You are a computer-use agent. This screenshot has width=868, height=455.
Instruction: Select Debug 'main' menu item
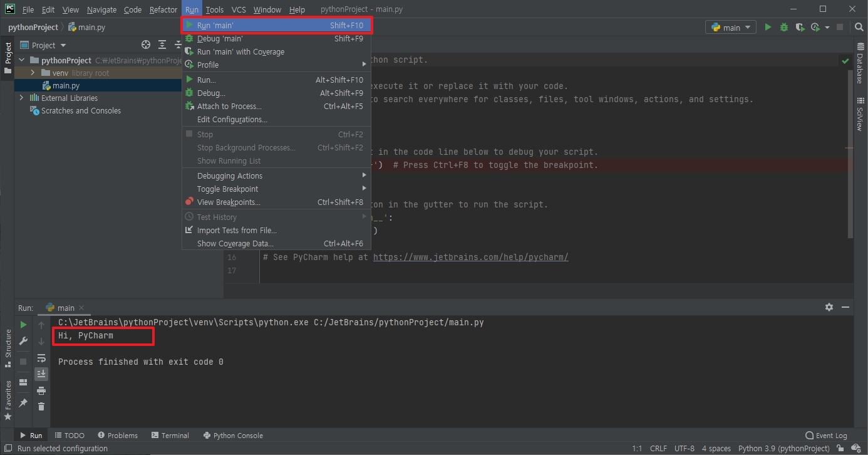click(276, 38)
